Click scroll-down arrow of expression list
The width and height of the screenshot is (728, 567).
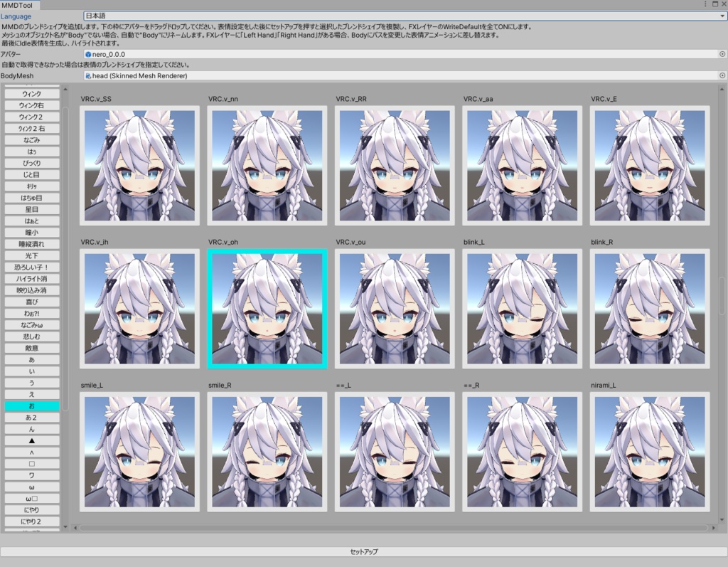click(x=65, y=527)
